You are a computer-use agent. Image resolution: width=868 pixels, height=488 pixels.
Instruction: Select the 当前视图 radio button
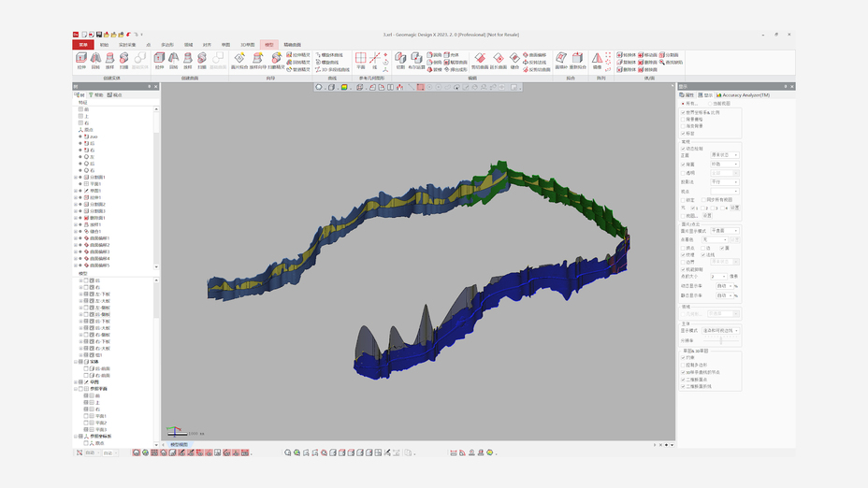point(710,104)
